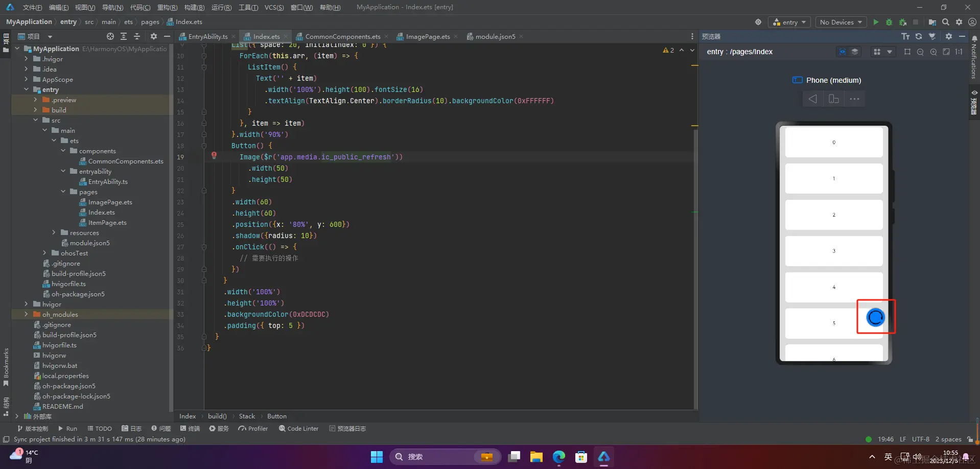The image size is (980, 469).
Task: Expand the AppScope folder
Action: tap(26, 79)
